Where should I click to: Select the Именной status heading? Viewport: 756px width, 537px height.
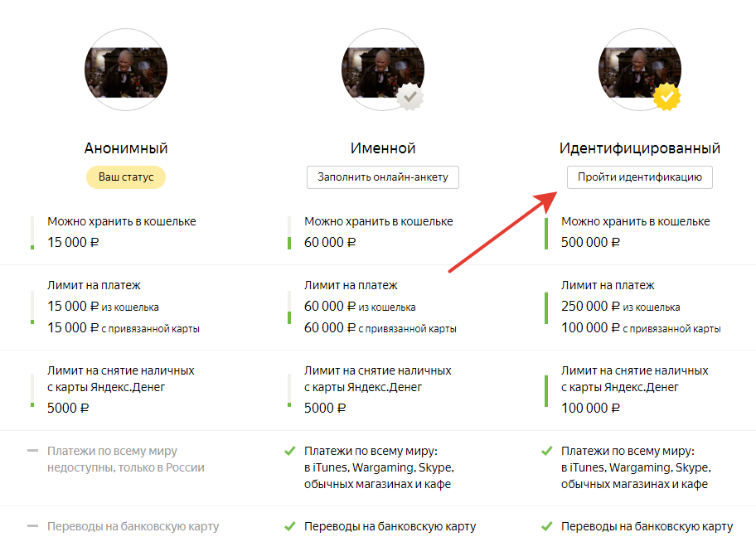[383, 148]
